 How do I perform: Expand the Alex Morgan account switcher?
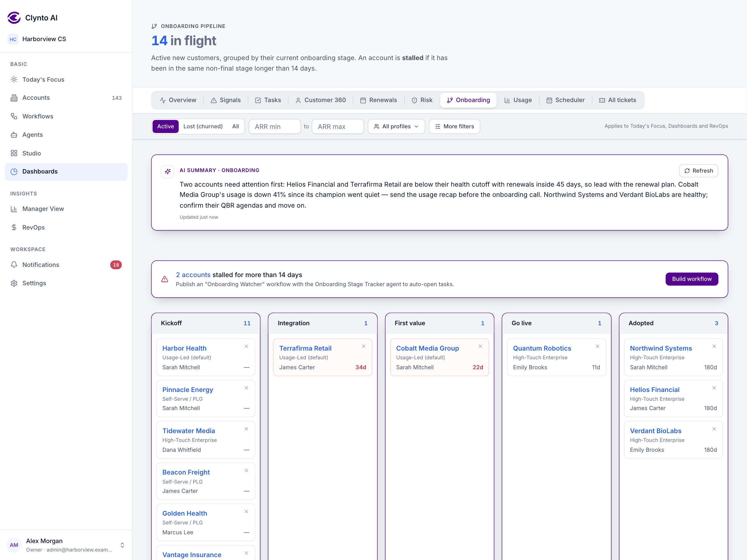tap(66, 545)
